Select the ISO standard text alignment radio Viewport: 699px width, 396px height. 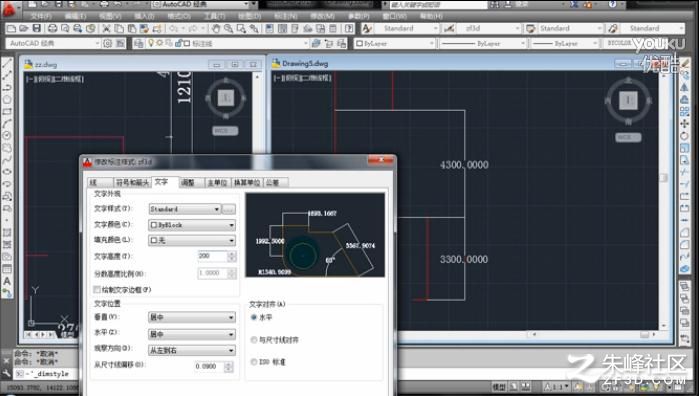tap(254, 362)
